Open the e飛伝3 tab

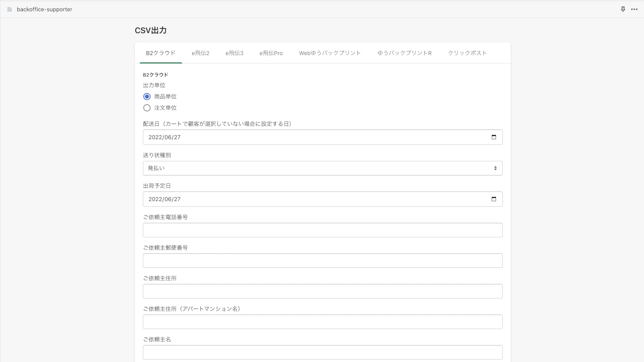point(234,53)
